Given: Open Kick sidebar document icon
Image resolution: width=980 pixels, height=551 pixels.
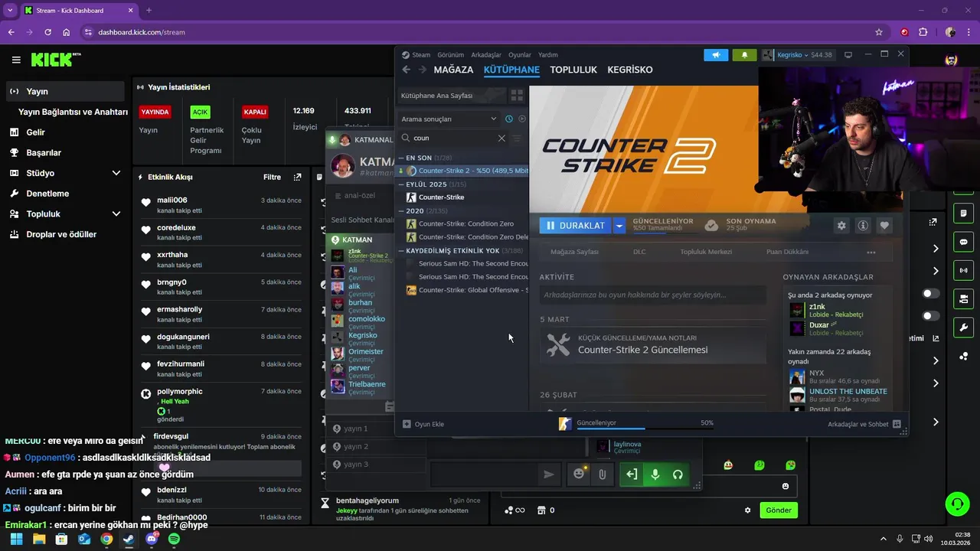Looking at the screenshot, I should [x=963, y=213].
